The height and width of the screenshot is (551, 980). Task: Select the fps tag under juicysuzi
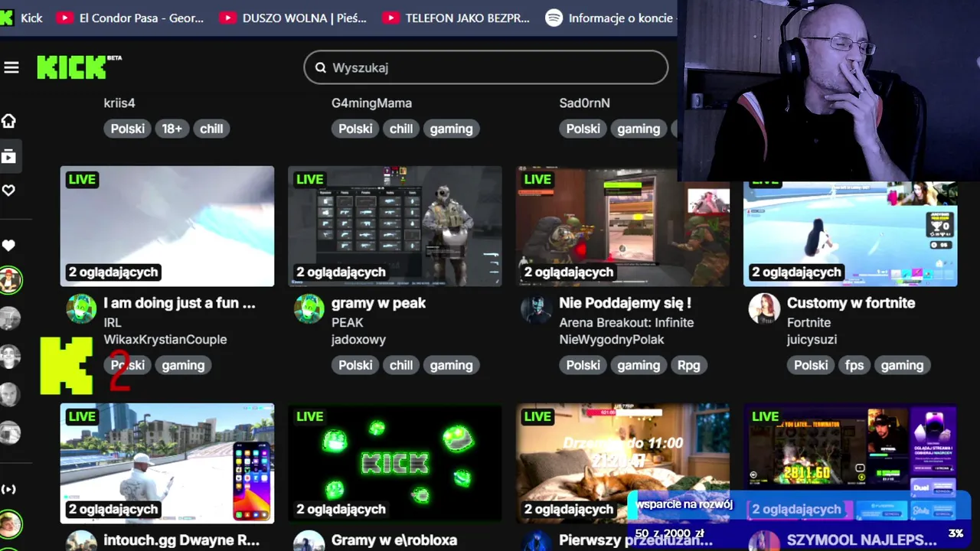point(854,365)
